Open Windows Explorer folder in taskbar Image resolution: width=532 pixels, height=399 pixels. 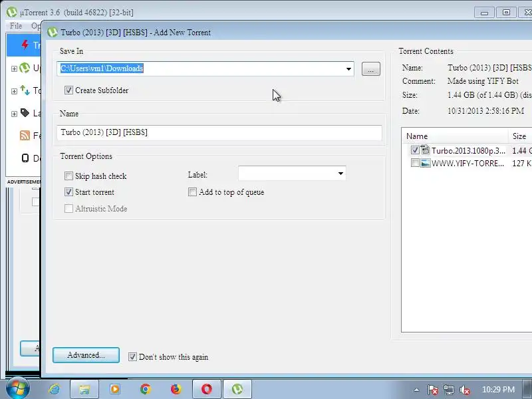(84, 389)
